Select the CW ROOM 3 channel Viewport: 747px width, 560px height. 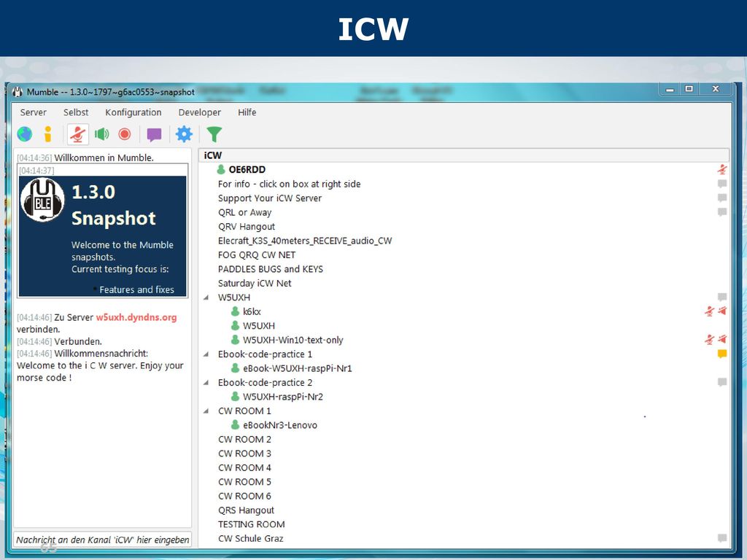(244, 454)
